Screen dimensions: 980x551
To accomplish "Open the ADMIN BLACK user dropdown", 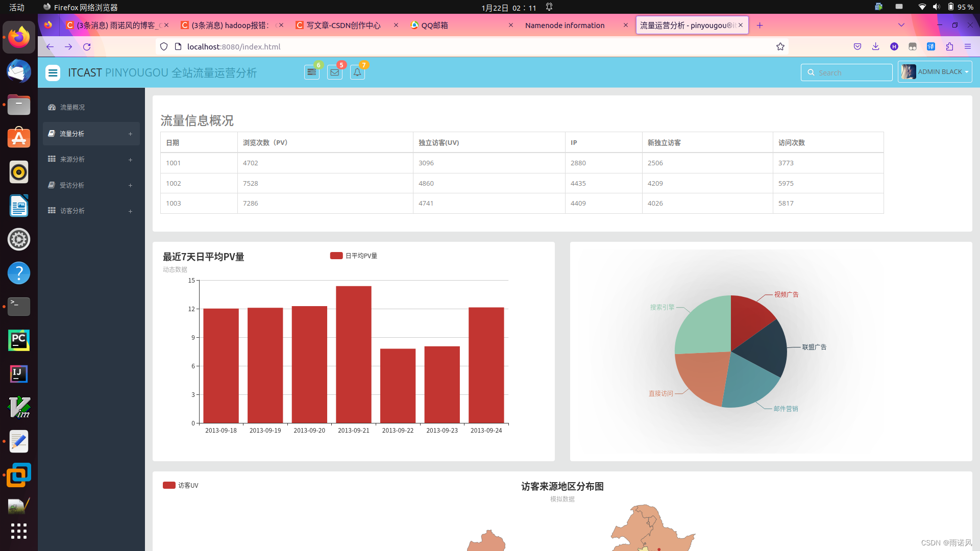I will 935,72.
